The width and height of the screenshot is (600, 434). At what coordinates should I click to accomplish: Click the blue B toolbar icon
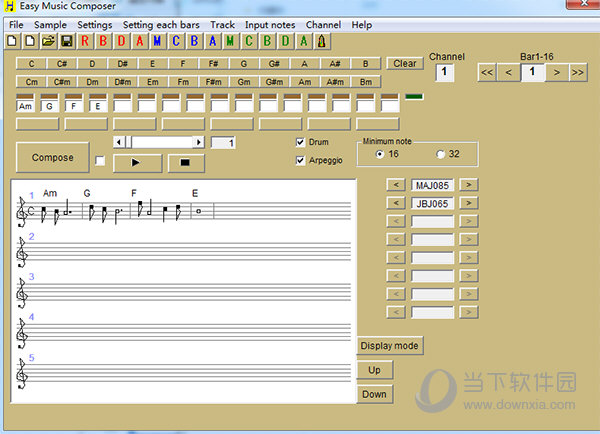(194, 41)
